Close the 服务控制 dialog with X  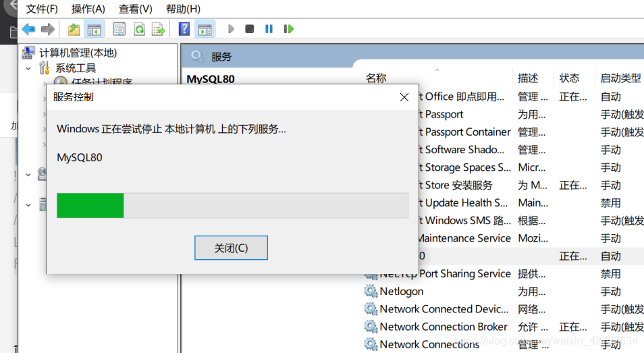tap(404, 97)
